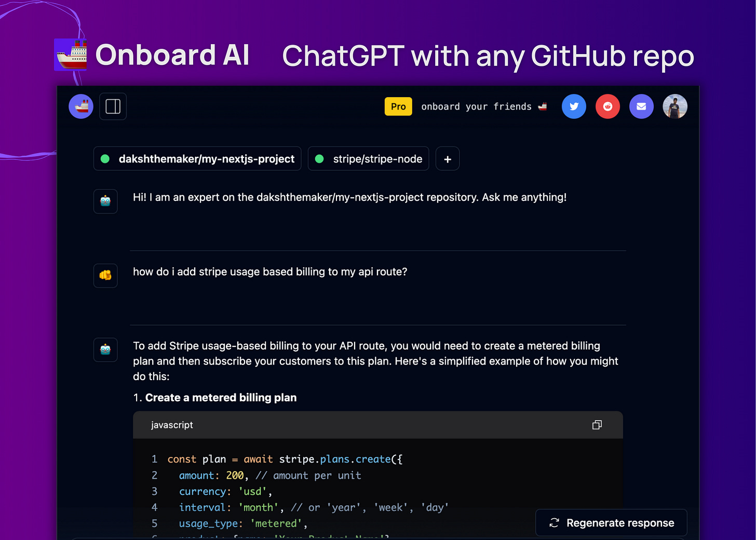The image size is (756, 540).
Task: Click the user question about stripe billing
Action: click(x=270, y=272)
